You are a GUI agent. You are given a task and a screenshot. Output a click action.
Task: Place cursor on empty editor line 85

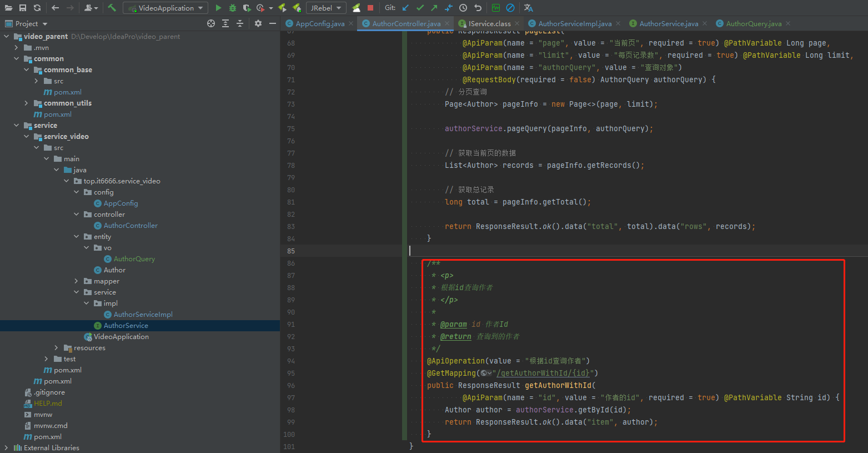638,251
